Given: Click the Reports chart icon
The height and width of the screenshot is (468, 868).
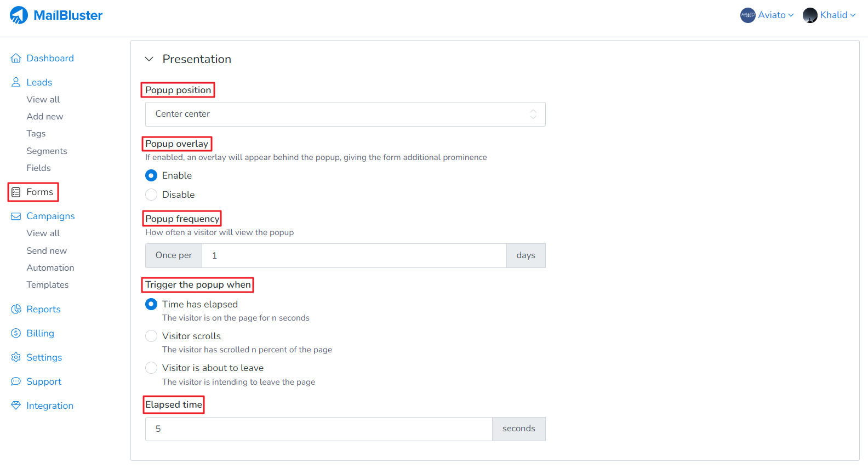Looking at the screenshot, I should click(x=16, y=309).
